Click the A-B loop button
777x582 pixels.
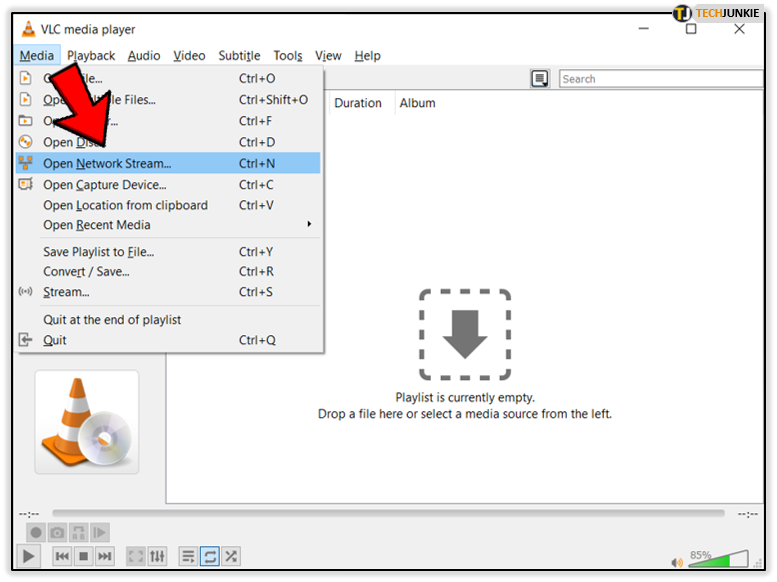point(79,533)
